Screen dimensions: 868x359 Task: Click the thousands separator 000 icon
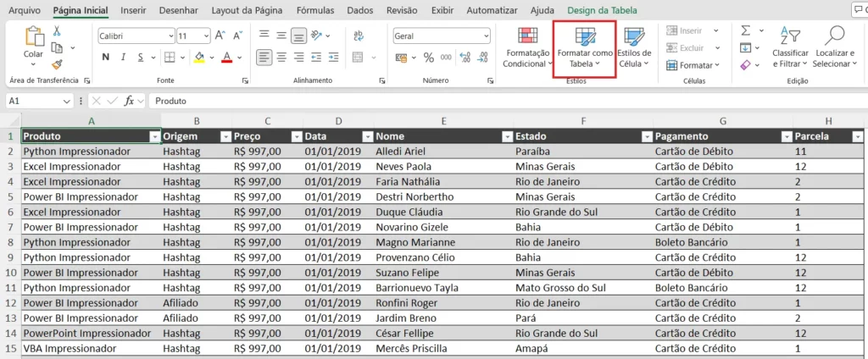point(446,57)
